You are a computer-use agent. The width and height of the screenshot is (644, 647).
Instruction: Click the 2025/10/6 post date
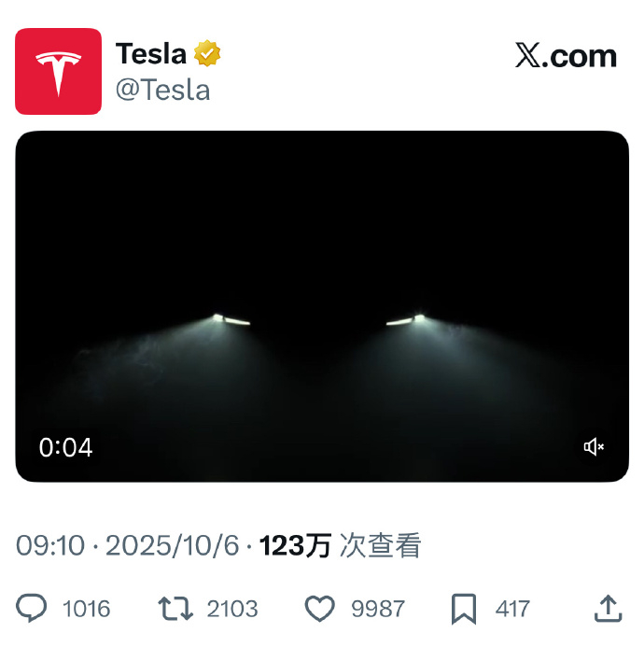point(173,545)
